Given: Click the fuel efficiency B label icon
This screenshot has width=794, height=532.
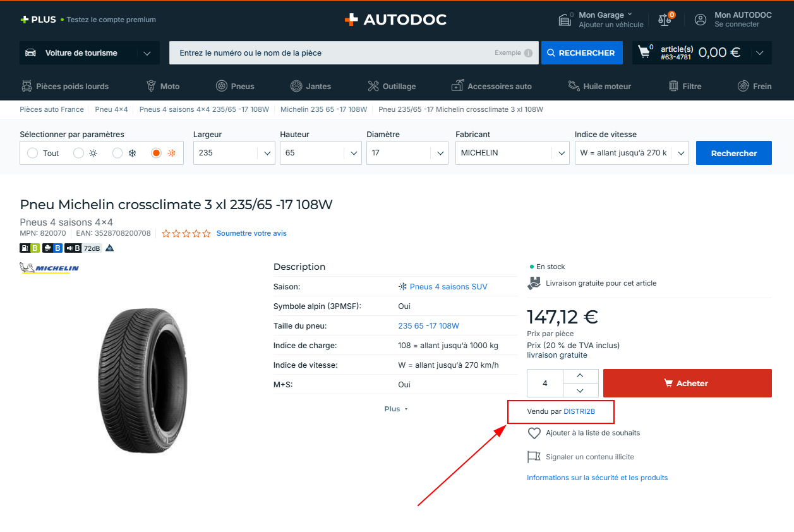Looking at the screenshot, I should (x=30, y=248).
